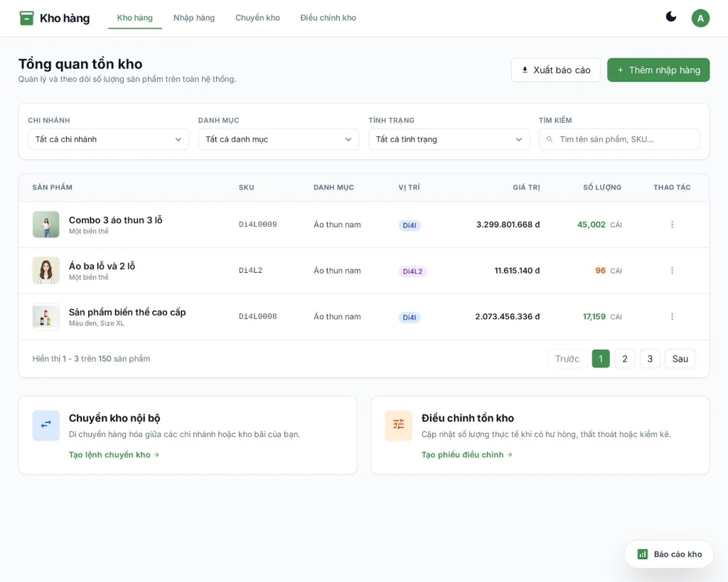Expand the Chi nhánh dropdown
Image resolution: width=728 pixels, height=582 pixels.
tap(108, 139)
